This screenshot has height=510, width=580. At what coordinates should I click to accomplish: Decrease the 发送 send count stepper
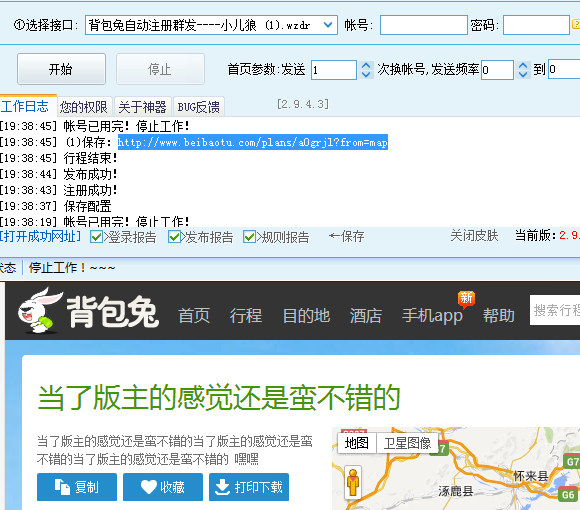pos(366,74)
